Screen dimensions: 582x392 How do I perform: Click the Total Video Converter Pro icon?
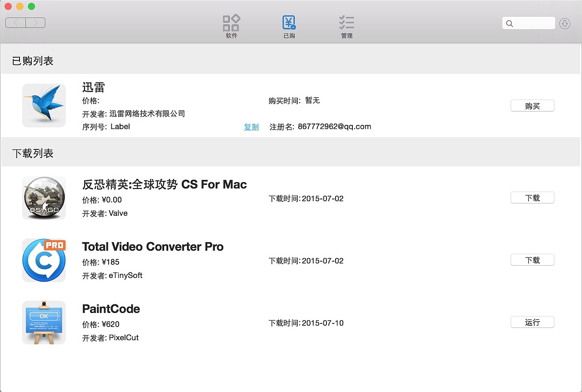click(x=44, y=260)
